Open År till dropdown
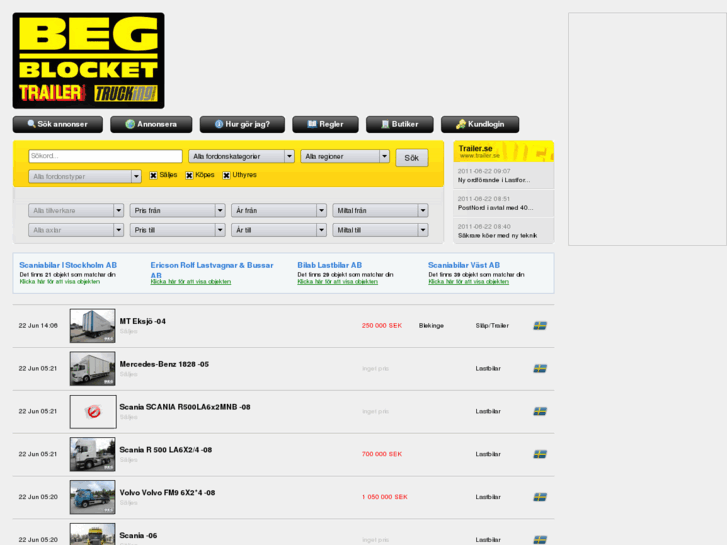 [279, 230]
